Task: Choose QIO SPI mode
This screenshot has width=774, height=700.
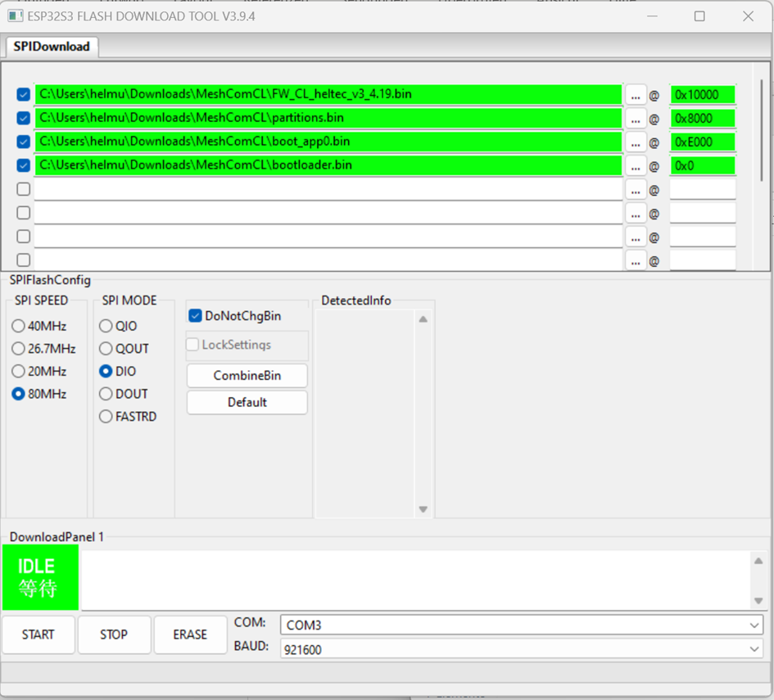Action: 118,326
